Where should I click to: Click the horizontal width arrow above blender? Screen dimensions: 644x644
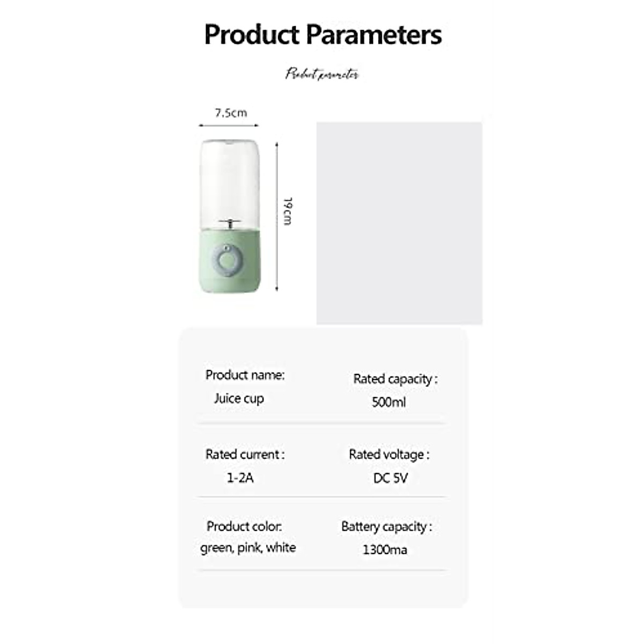229,125
